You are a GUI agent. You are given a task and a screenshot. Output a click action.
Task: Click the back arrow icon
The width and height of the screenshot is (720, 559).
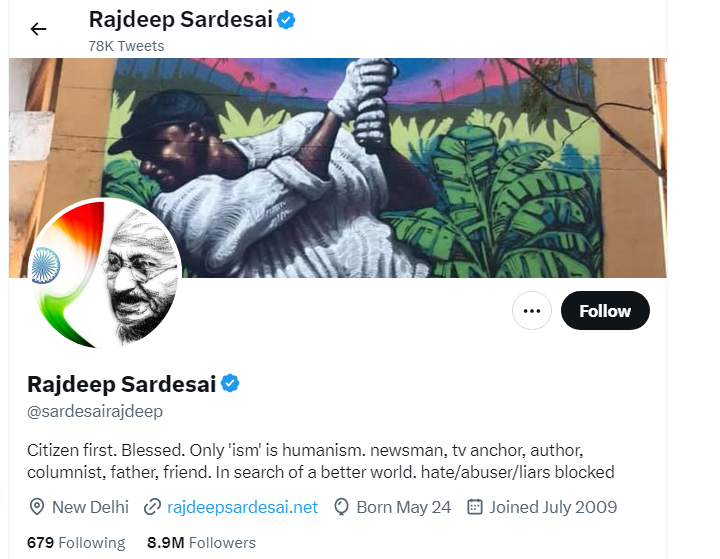[38, 29]
